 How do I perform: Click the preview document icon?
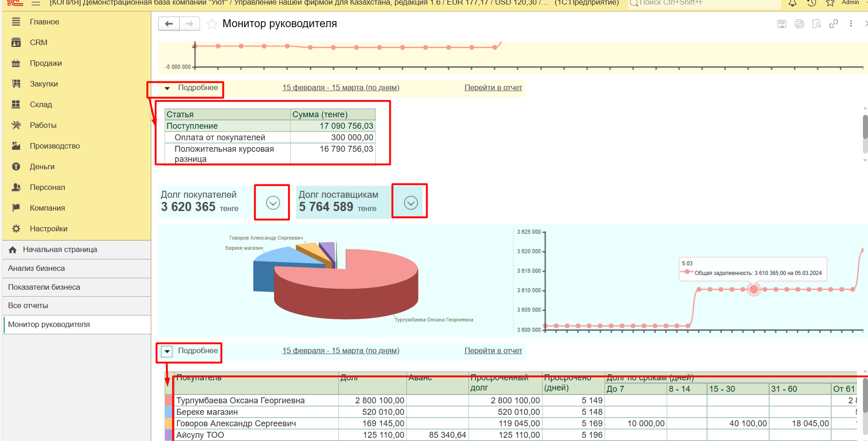817,24
